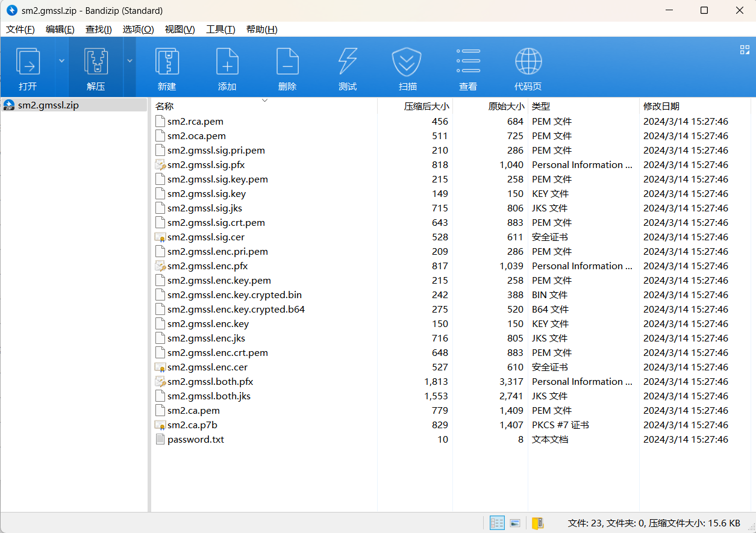756x533 pixels.
Task: Expand the Open button dropdown arrow
Action: tap(62, 61)
